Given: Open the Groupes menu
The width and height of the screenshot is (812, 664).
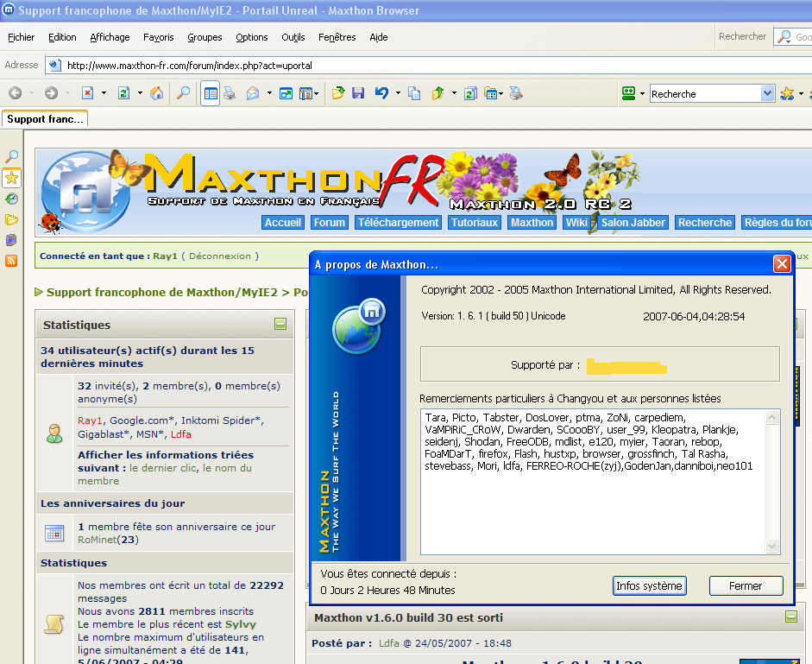Looking at the screenshot, I should click(x=205, y=37).
